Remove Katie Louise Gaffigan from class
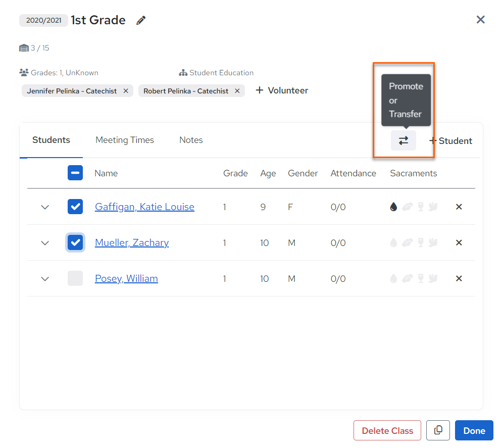The height and width of the screenshot is (448, 502). (459, 207)
